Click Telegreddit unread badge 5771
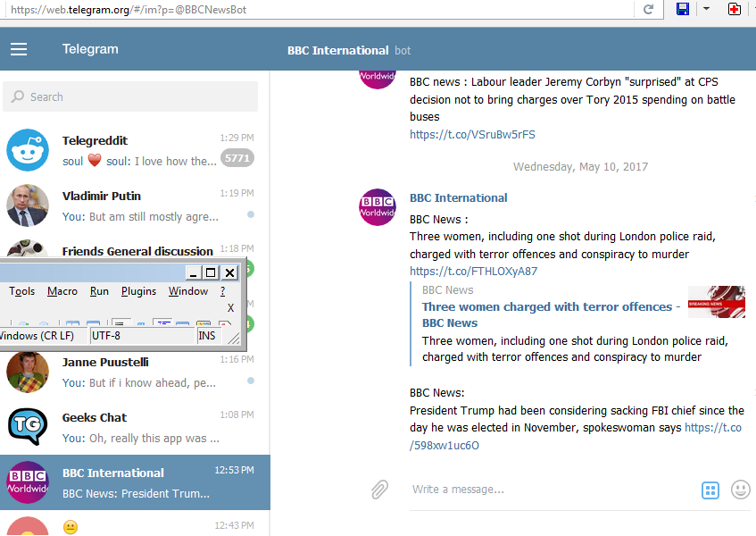The image size is (756, 536). pos(237,158)
